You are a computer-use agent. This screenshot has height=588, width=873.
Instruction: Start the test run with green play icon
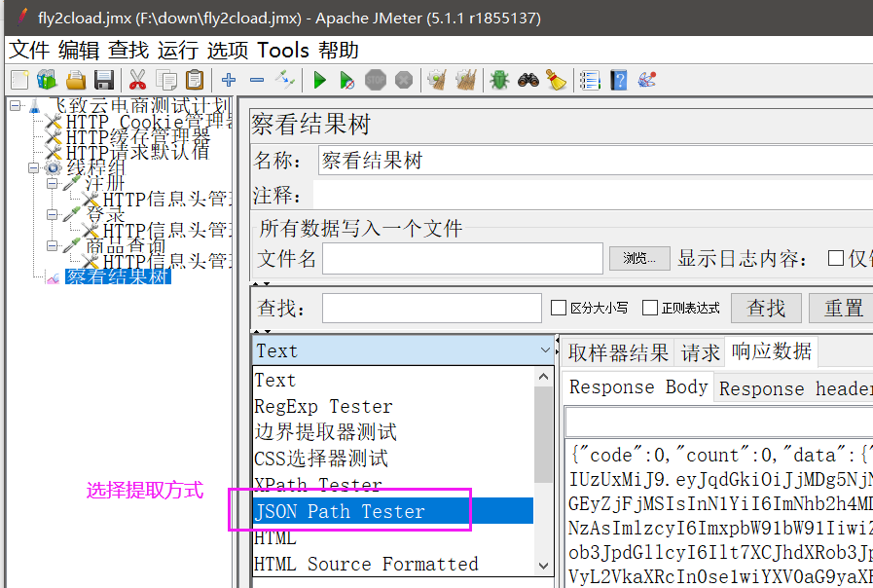(319, 80)
